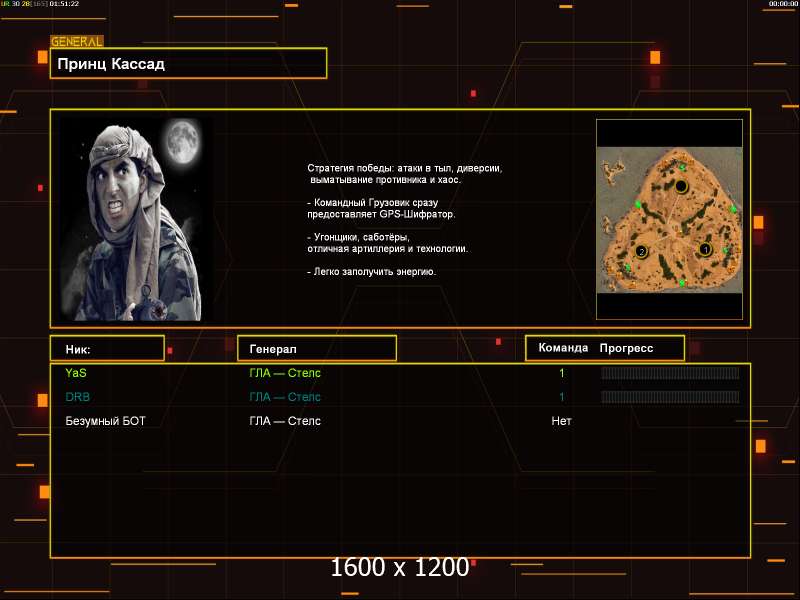Click the Принц Кассад name field
800x600 pixels.
click(188, 64)
